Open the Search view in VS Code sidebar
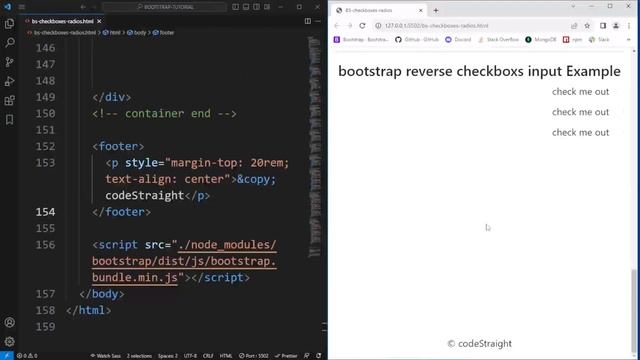 pyautogui.click(x=9, y=42)
